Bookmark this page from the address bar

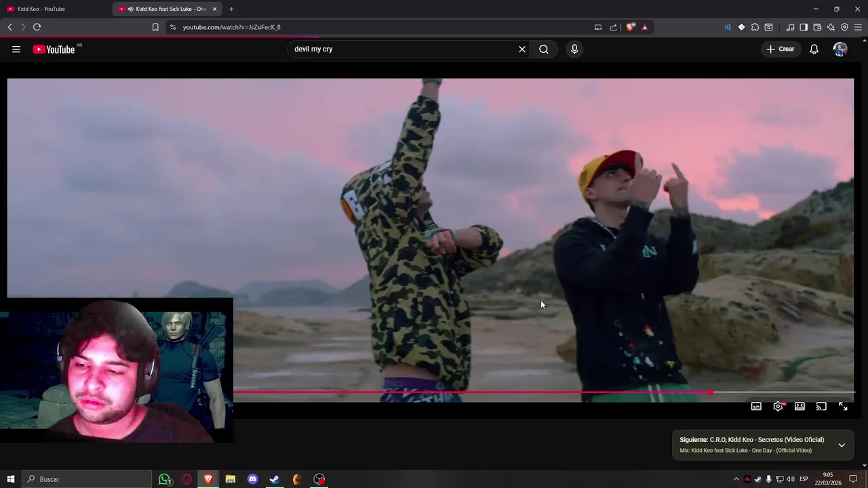(155, 27)
